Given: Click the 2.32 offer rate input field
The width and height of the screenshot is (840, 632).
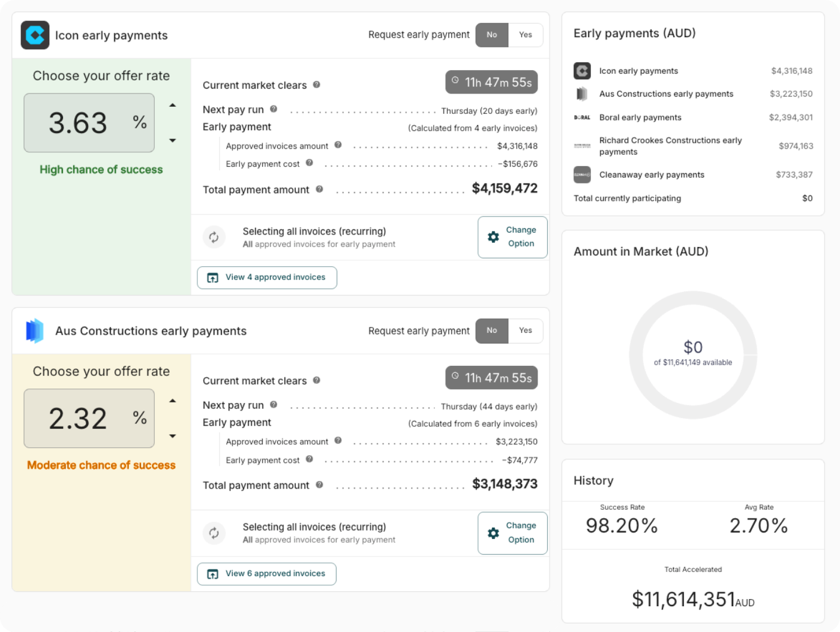Looking at the screenshot, I should pyautogui.click(x=89, y=419).
